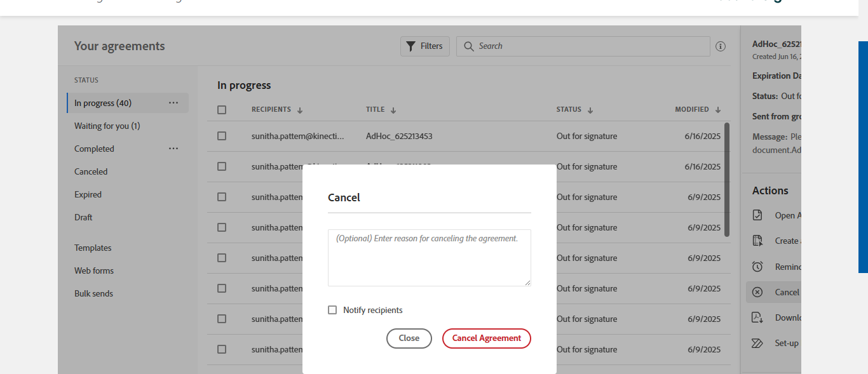Click the magnifier icon in the search box
Image resolution: width=868 pixels, height=374 pixels.
pos(469,46)
